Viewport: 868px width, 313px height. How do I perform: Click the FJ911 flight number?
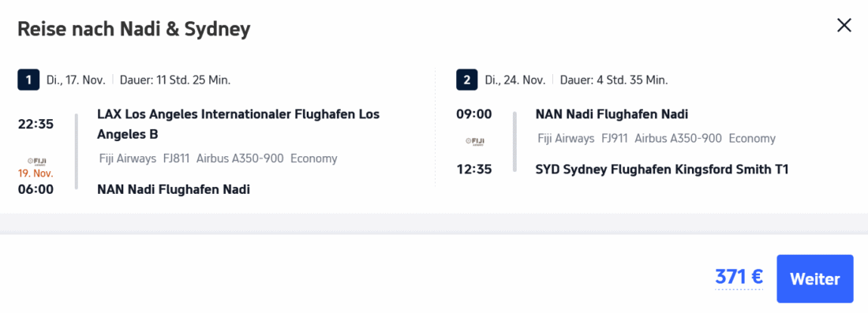615,138
